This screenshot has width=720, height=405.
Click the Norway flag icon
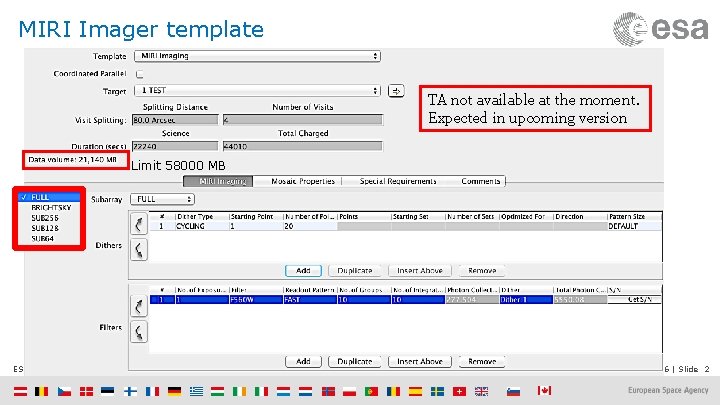pyautogui.click(x=328, y=391)
